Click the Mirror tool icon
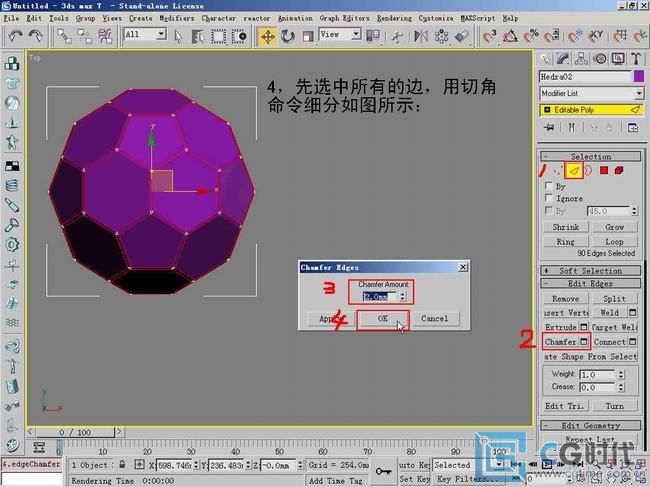 click(x=421, y=36)
